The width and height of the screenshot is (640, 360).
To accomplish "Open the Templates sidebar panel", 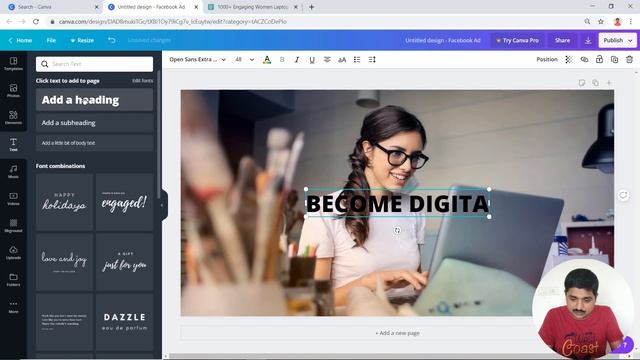I will pyautogui.click(x=13, y=64).
